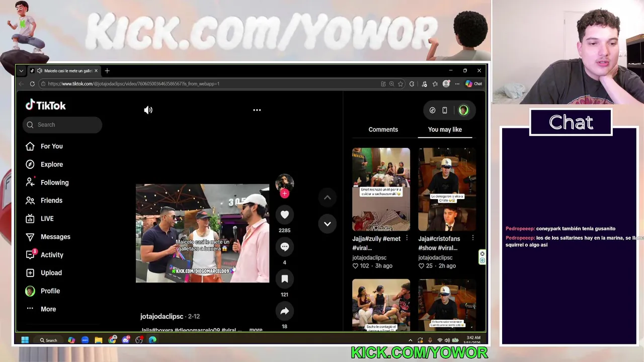644x362 pixels.
Task: Open the video three-dots options menu
Action: coord(257,110)
